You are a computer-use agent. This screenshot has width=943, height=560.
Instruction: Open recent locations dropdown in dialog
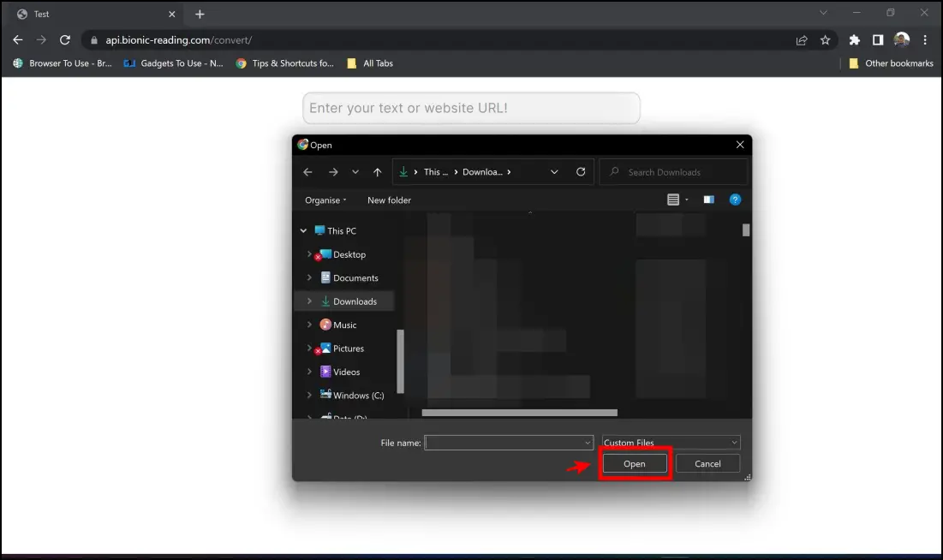(x=355, y=172)
